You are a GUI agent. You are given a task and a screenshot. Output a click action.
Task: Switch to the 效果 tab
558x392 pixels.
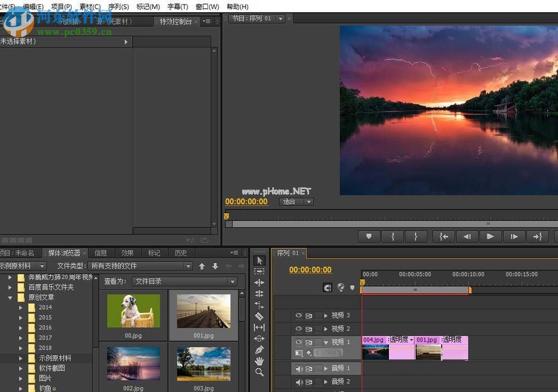coord(127,253)
